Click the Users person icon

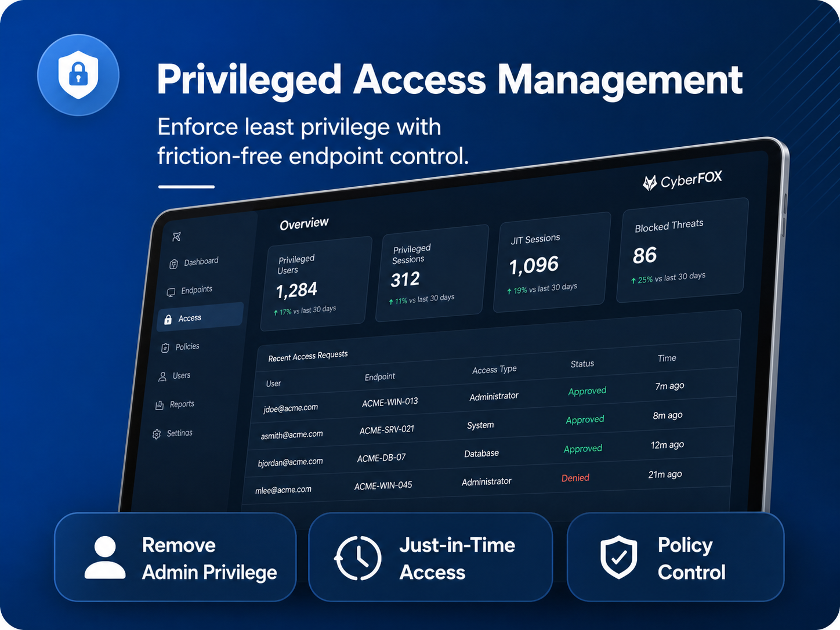(x=162, y=377)
